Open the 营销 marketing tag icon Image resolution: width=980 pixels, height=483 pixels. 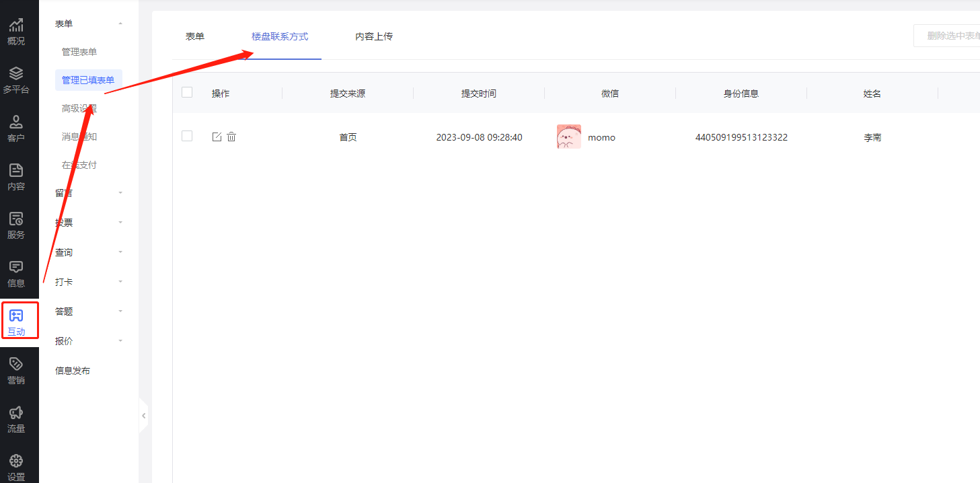(16, 365)
